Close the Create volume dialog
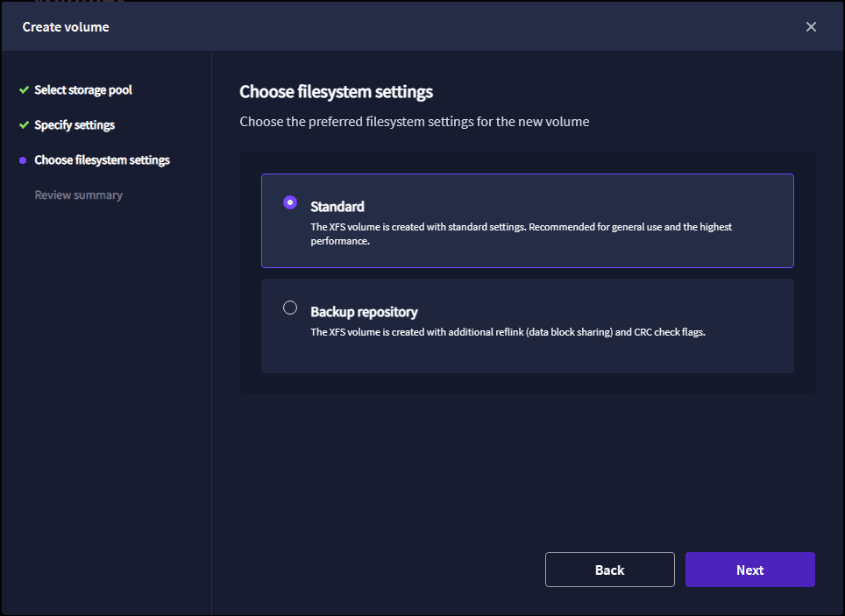Image resolution: width=845 pixels, height=616 pixels. (811, 26)
